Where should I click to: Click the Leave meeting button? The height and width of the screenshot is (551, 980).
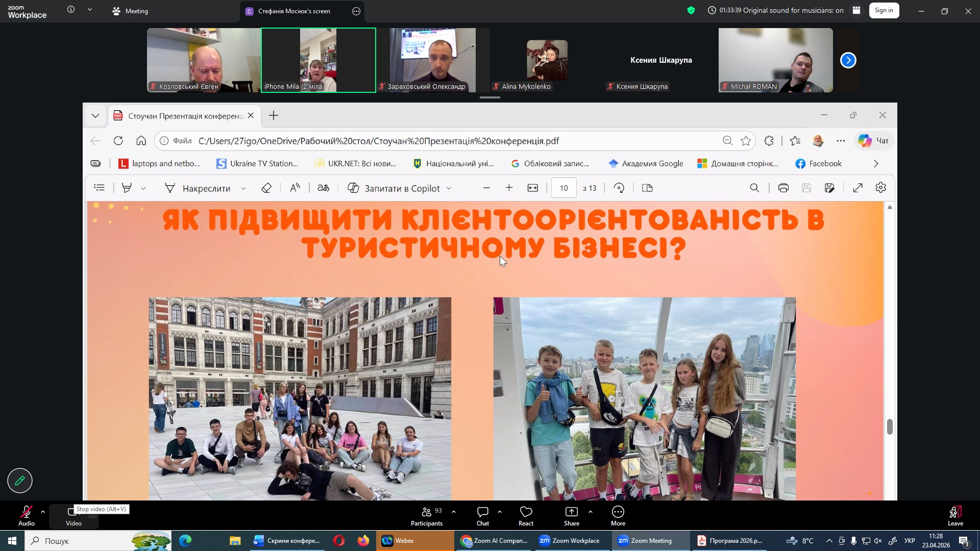coord(955,515)
